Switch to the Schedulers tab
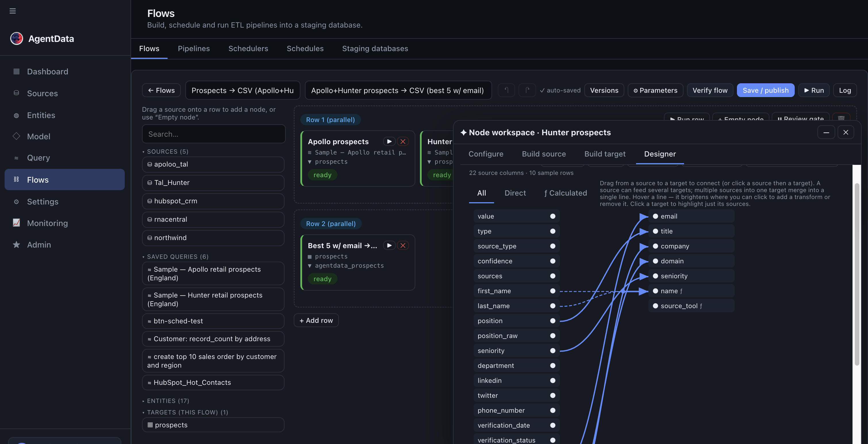The image size is (868, 444). (248, 49)
